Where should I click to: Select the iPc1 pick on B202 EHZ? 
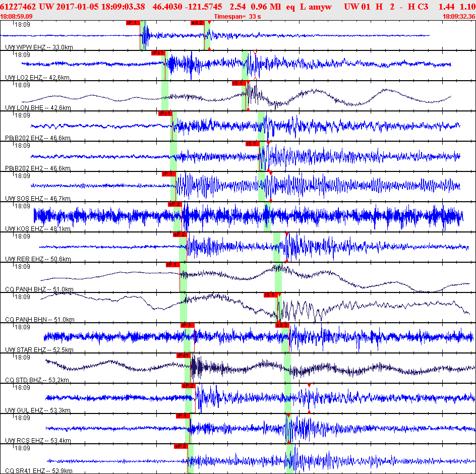[x=165, y=113]
